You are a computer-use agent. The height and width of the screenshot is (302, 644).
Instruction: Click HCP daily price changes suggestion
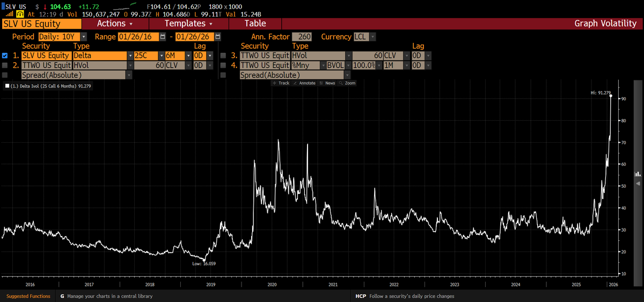[405, 296]
